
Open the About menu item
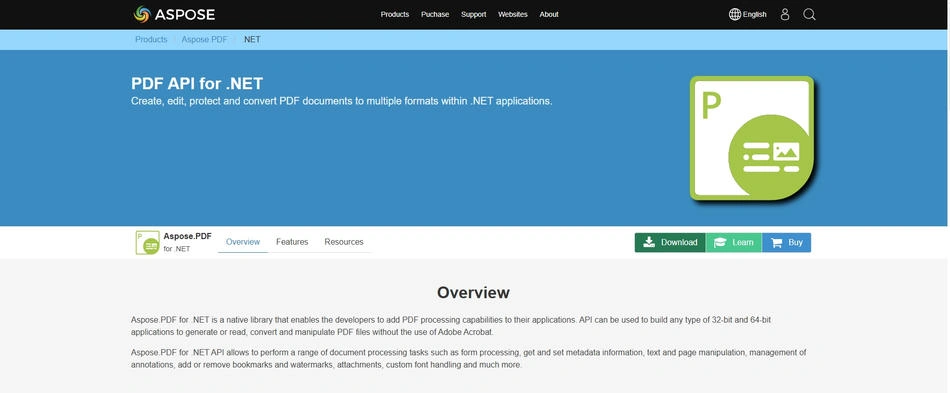point(549,15)
